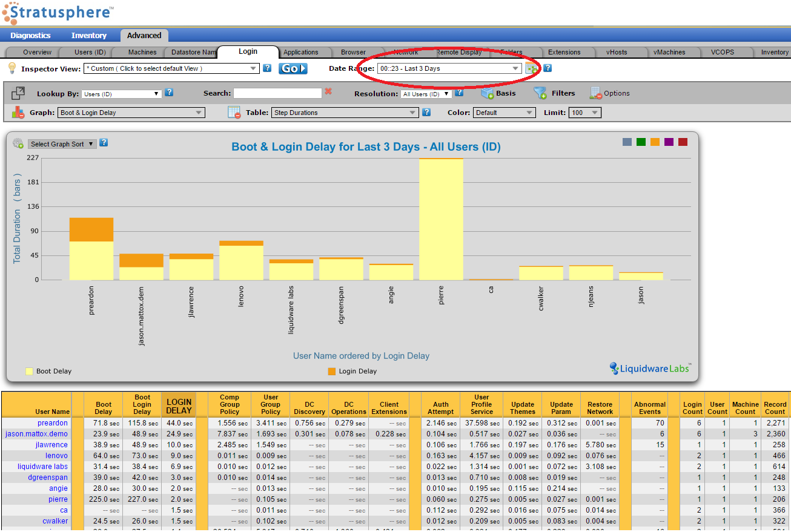Open the Date Range dropdown

pos(449,68)
